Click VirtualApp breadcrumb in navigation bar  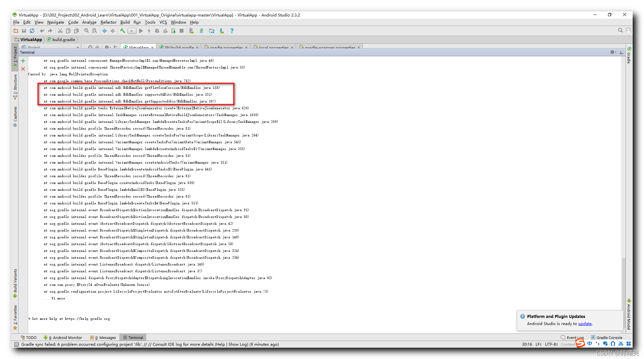[28, 39]
